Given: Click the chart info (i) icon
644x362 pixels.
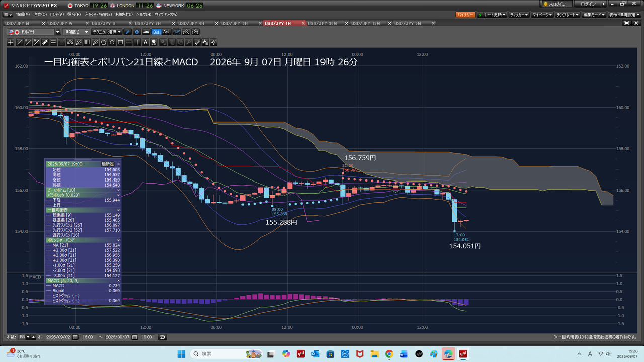Looking at the screenshot, I should click(137, 32).
